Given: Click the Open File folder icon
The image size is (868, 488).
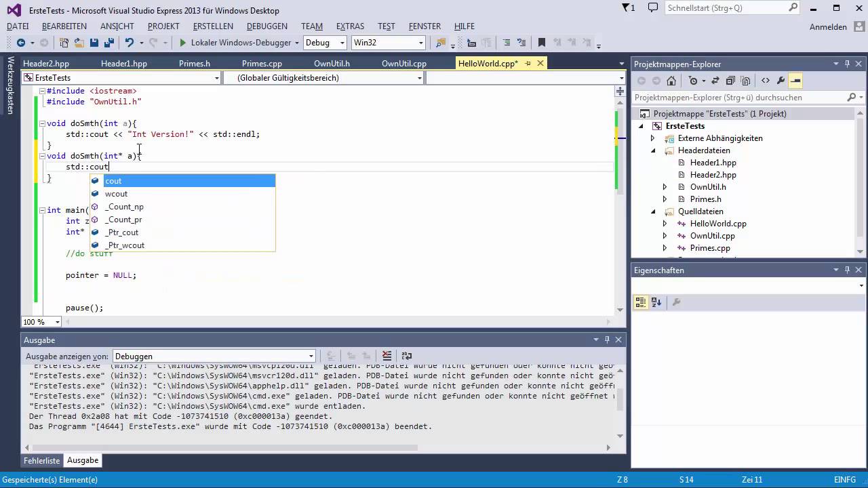Looking at the screenshot, I should point(79,43).
